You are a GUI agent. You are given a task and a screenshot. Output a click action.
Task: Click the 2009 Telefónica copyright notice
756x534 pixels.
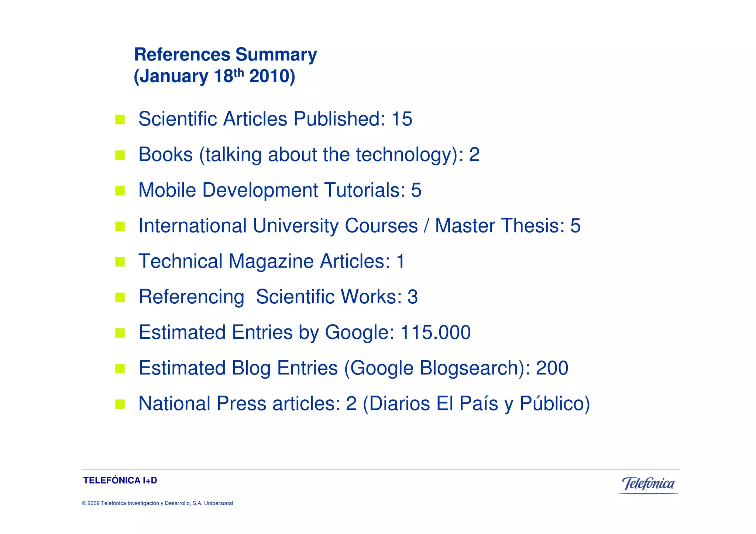click(158, 503)
